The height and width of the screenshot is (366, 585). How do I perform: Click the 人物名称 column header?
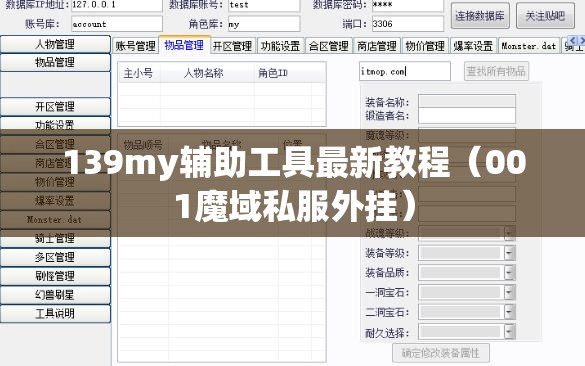point(207,73)
